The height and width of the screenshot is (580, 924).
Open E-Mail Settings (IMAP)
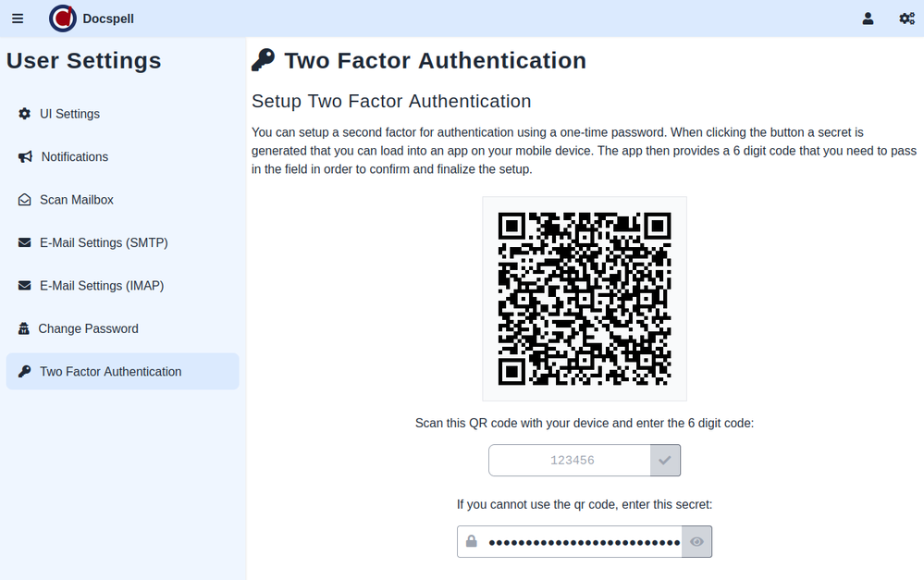click(102, 286)
